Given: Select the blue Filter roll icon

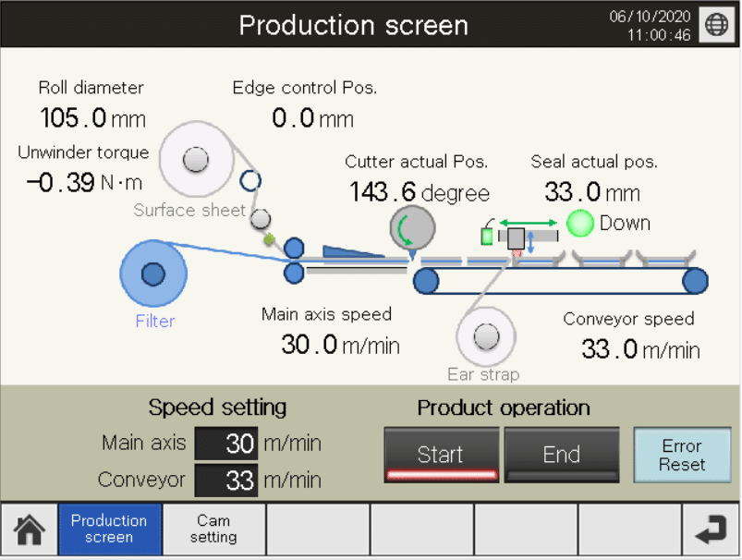Looking at the screenshot, I should point(153,274).
